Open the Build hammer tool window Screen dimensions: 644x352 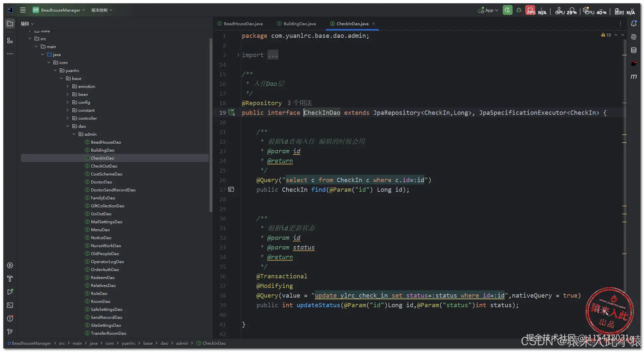10,279
